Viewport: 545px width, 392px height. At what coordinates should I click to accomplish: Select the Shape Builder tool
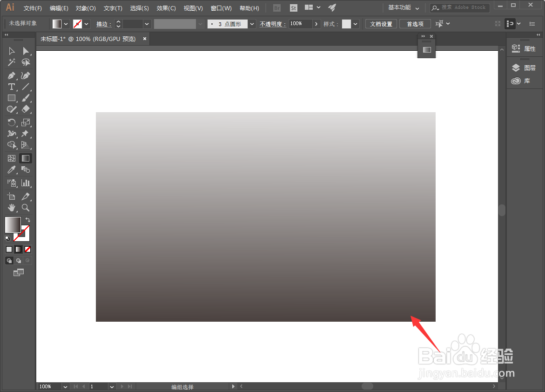(x=12, y=145)
